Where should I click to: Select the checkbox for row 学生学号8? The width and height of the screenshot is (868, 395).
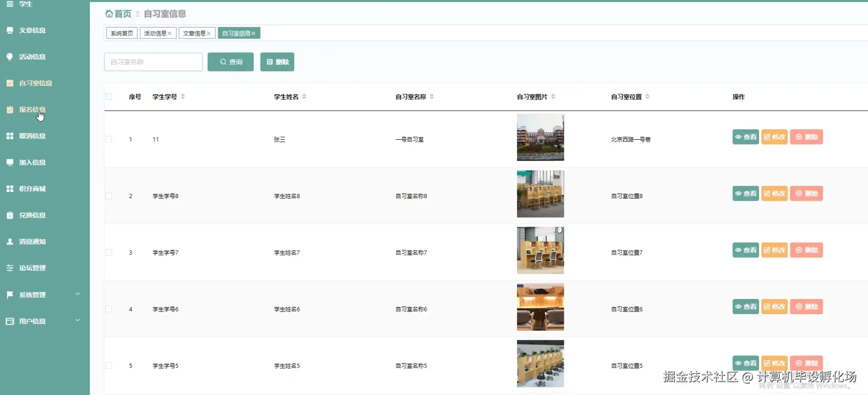point(109,196)
